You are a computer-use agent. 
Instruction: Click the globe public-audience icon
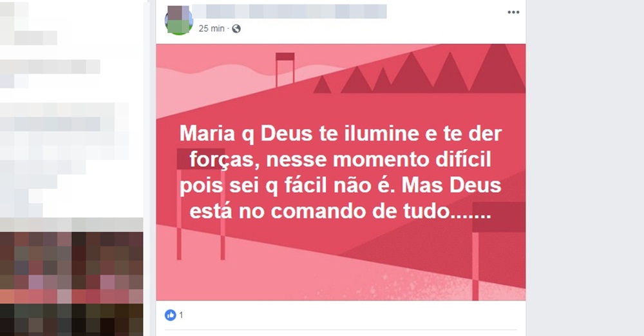click(236, 29)
